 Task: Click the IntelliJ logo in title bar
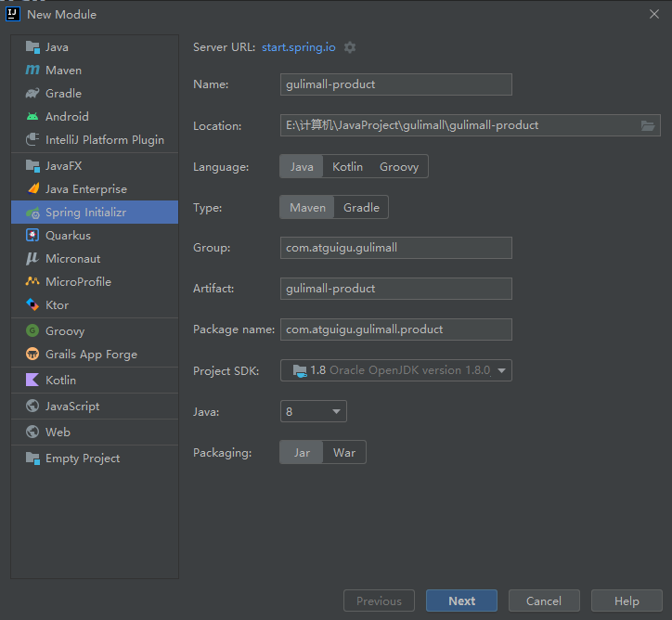pyautogui.click(x=12, y=14)
